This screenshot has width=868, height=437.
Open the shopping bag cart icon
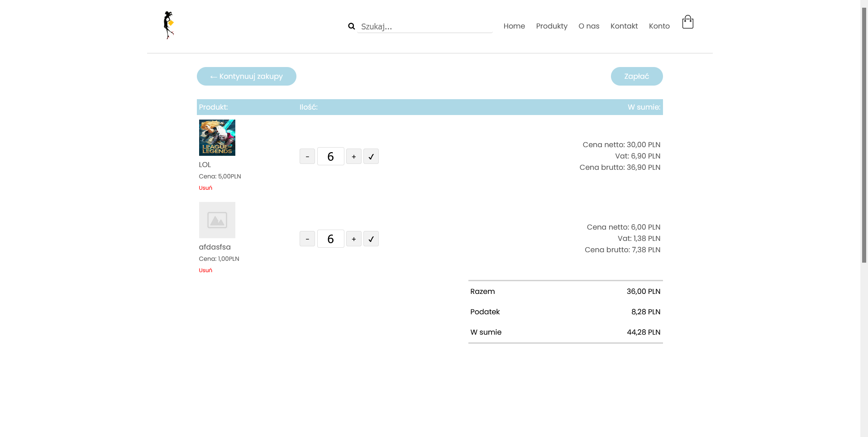(x=687, y=22)
